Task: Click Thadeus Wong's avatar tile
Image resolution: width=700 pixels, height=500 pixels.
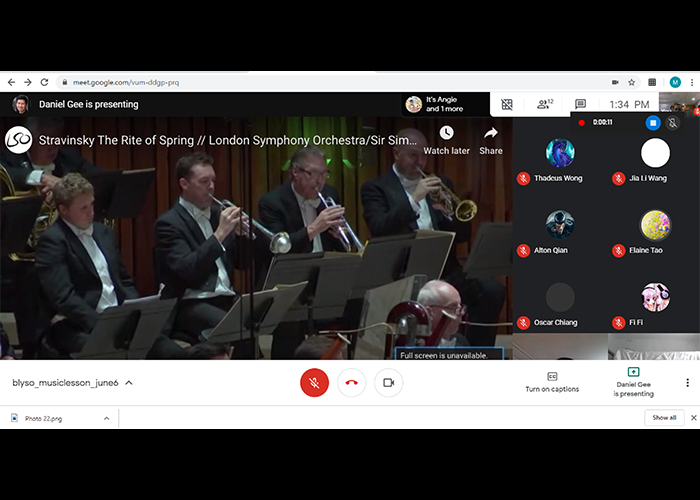Action: coord(560,153)
